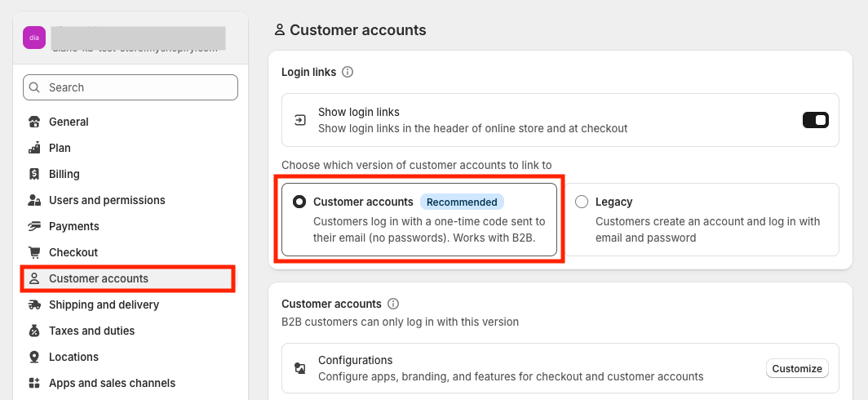Click in the Search settings field
Screen dimensions: 868x400
pos(131,87)
